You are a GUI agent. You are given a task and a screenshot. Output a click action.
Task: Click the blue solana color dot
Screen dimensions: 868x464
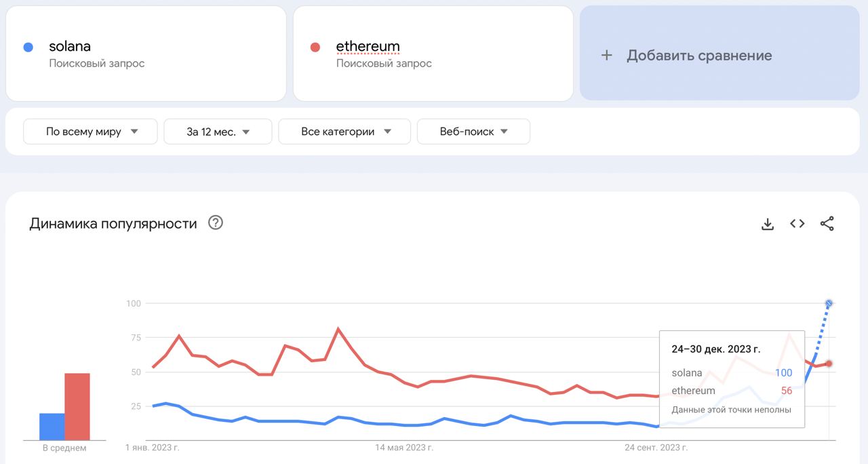pos(28,47)
